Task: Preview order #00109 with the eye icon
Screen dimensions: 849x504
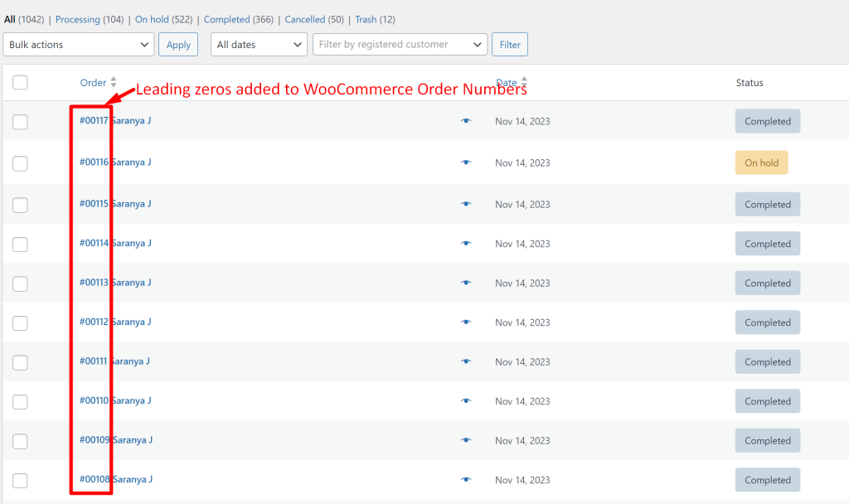Action: [466, 440]
